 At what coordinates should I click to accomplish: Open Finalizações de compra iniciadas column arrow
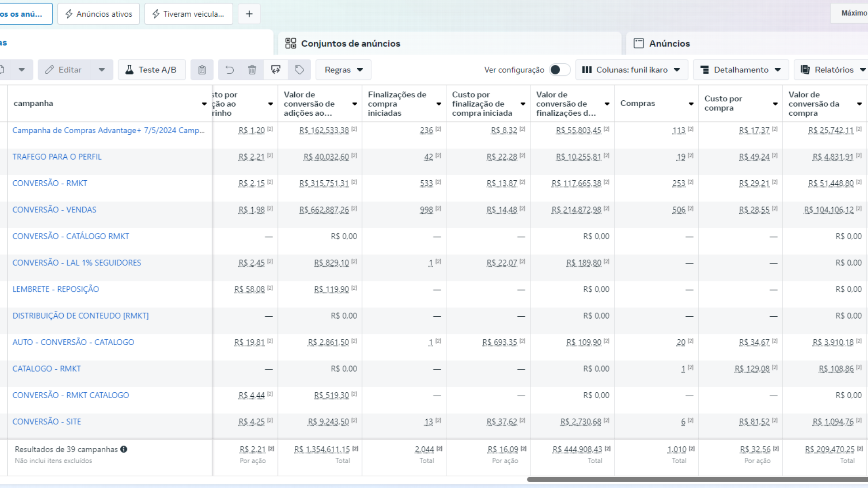coord(439,104)
